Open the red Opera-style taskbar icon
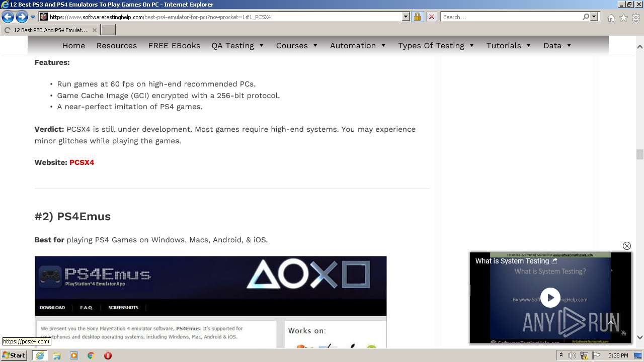Viewport: 644px width, 362px height. coord(108,355)
